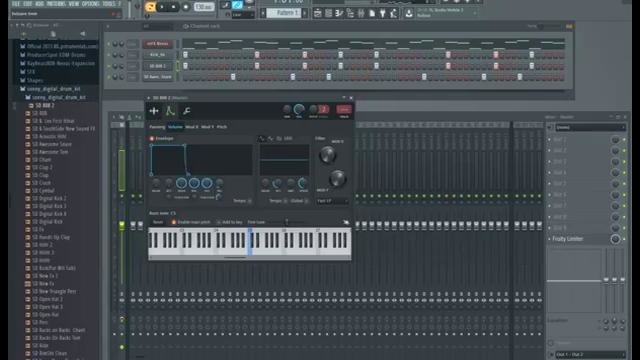640x360 pixels.
Task: Open Fast LP filter type dropdown
Action: (x=332, y=201)
